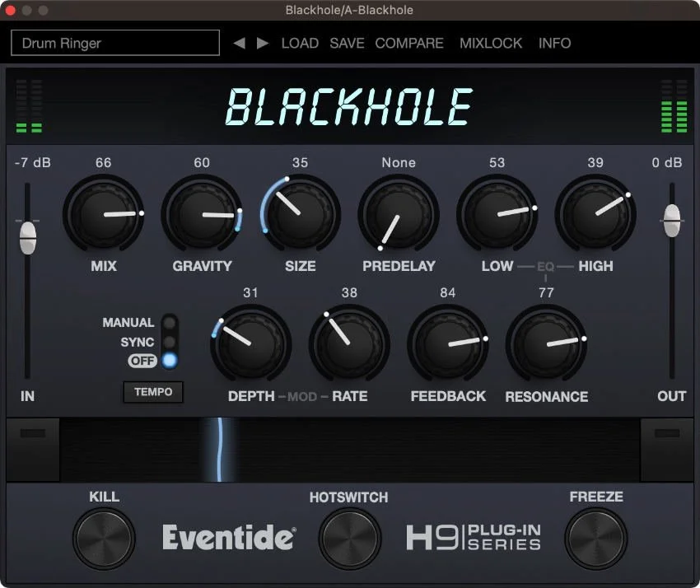
Task: Click the MIX knob
Action: pyautogui.click(x=104, y=215)
